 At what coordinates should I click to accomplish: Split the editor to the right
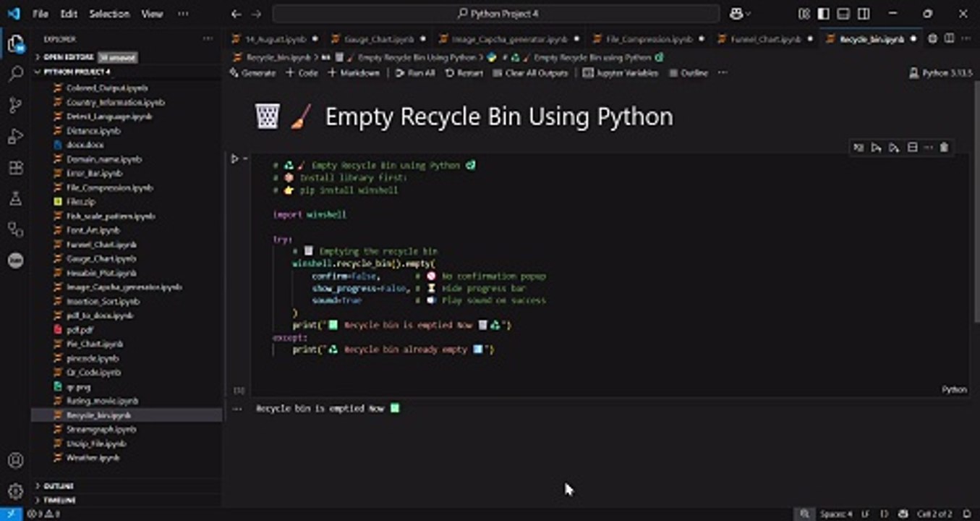click(950, 38)
